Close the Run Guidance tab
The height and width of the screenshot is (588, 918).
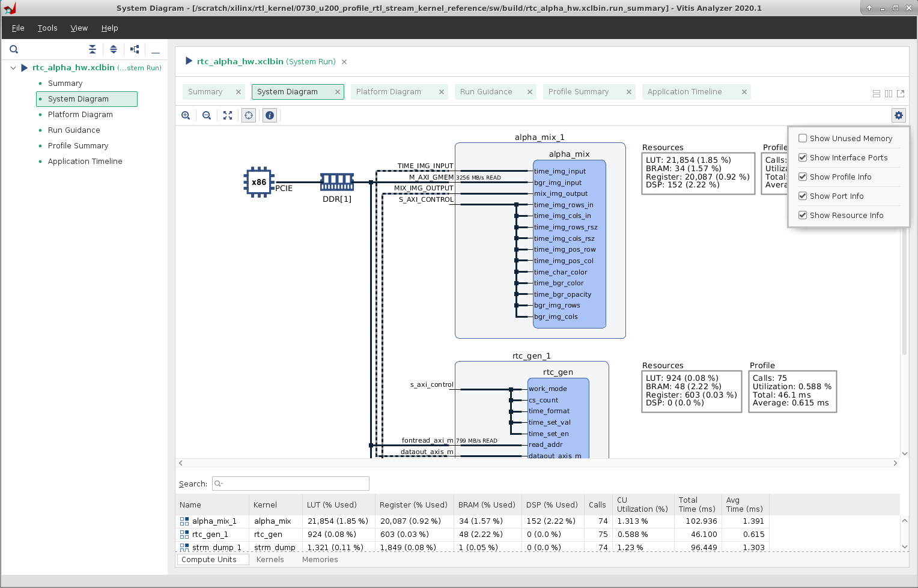pyautogui.click(x=529, y=92)
